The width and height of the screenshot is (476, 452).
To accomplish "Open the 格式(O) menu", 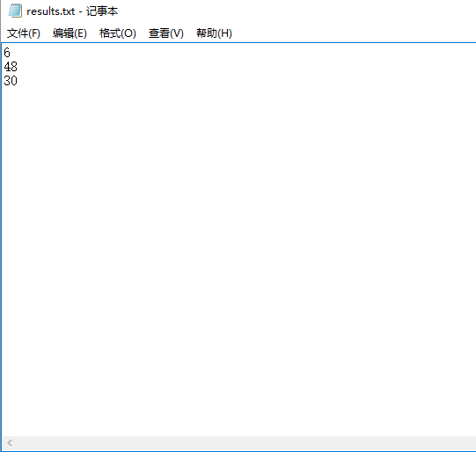I will click(x=118, y=33).
